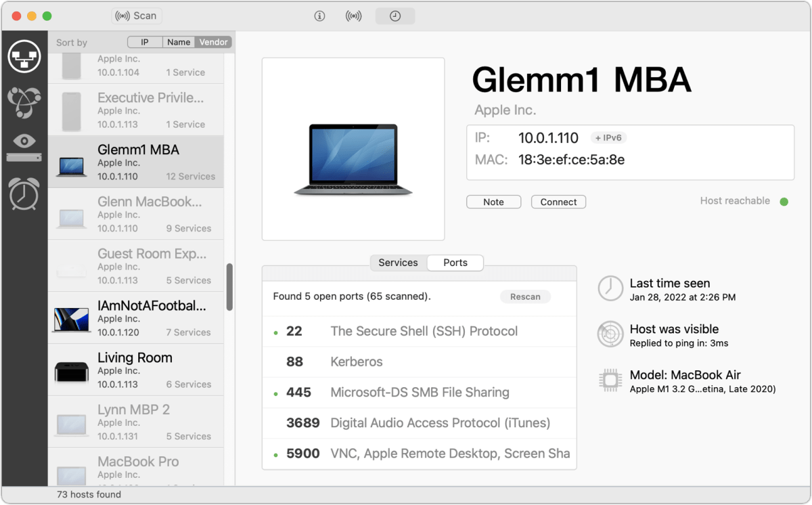Click the "Model: MacBook Air" label
Screen dimensions: 812x505
(x=685, y=375)
